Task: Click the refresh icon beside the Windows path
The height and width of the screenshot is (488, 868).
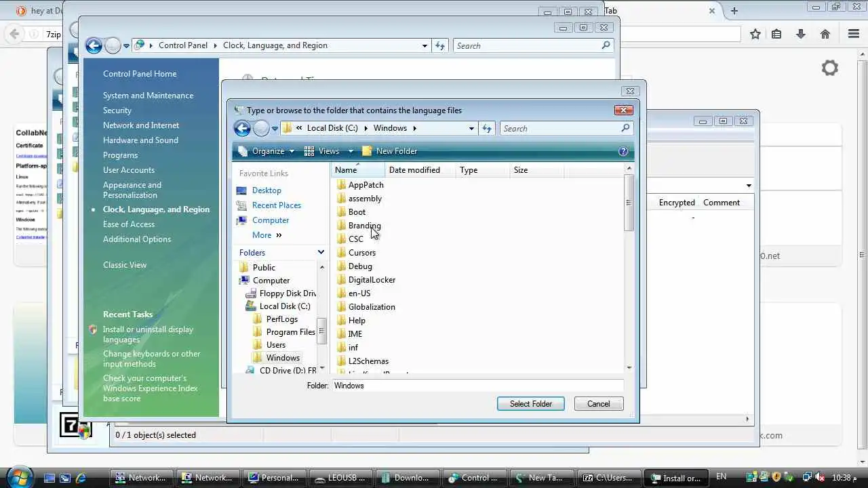Action: coord(487,128)
